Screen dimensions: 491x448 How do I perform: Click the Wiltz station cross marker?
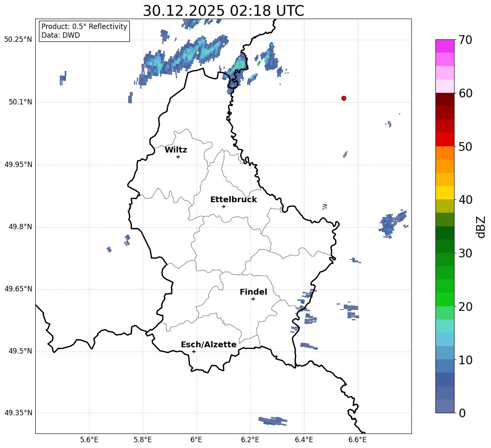tap(178, 157)
